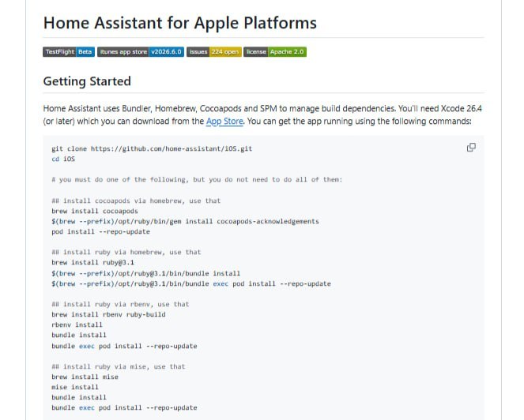Follow the App Store link

click(224, 122)
